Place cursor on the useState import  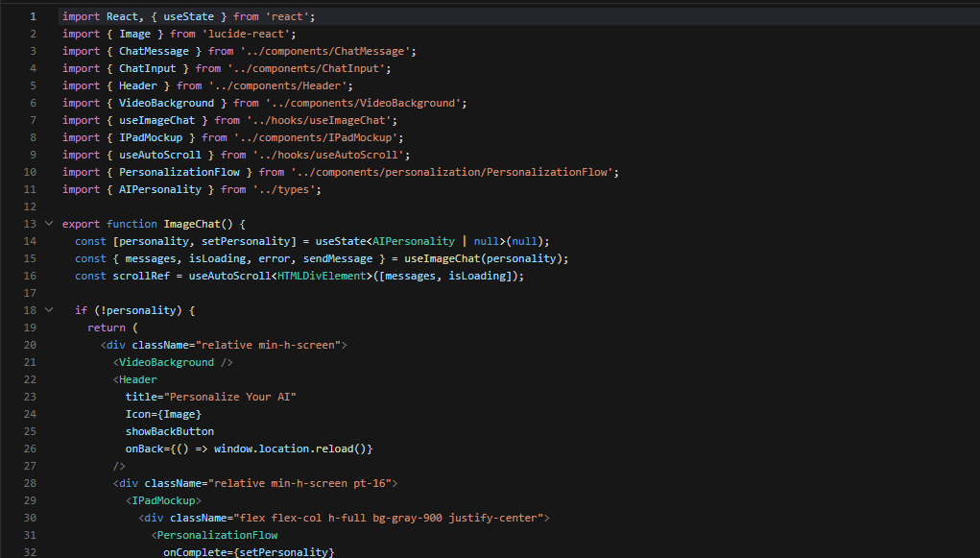coord(188,15)
